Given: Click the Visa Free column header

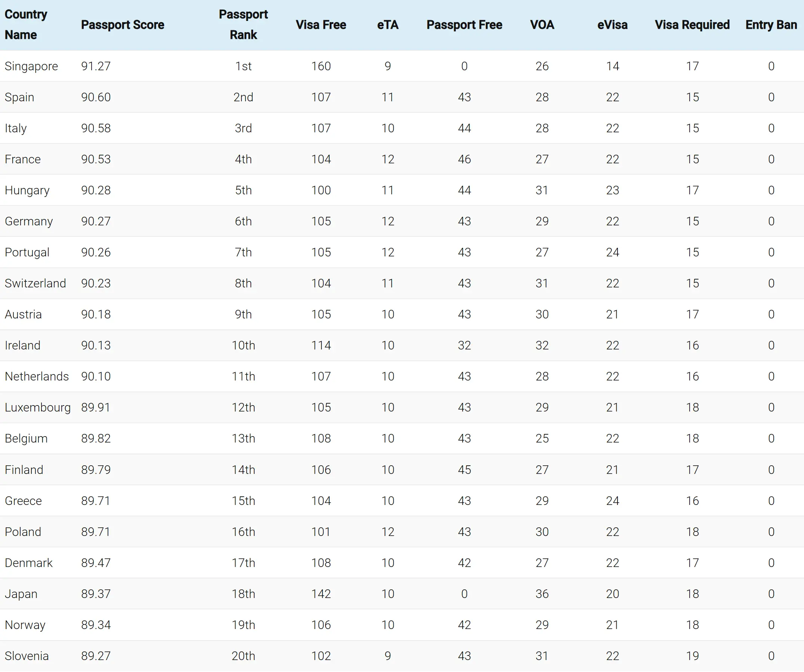Looking at the screenshot, I should [x=321, y=25].
